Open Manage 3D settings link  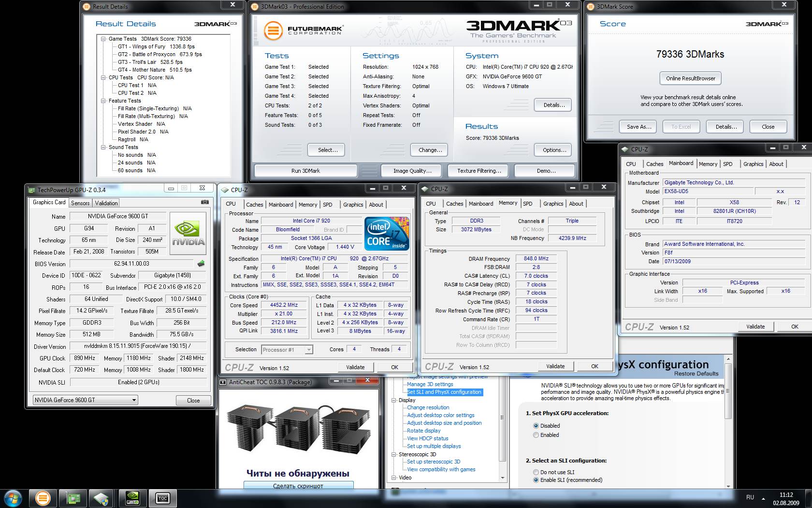pos(430,384)
